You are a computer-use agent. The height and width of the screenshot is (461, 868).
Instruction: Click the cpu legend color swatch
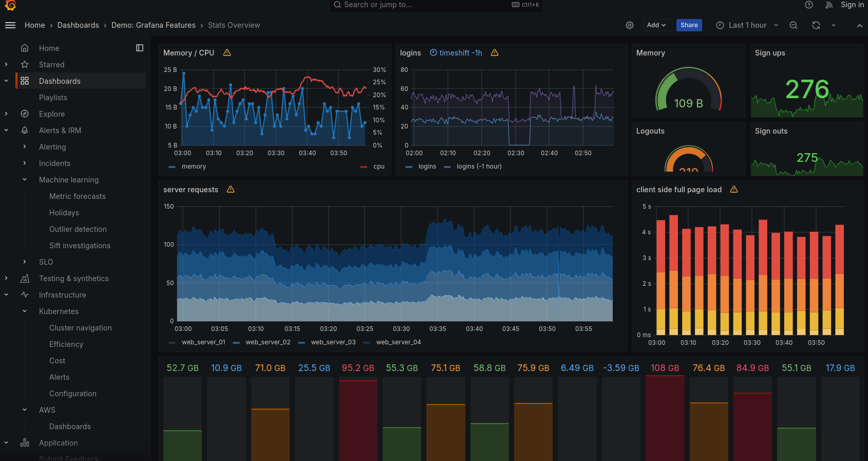coord(364,167)
